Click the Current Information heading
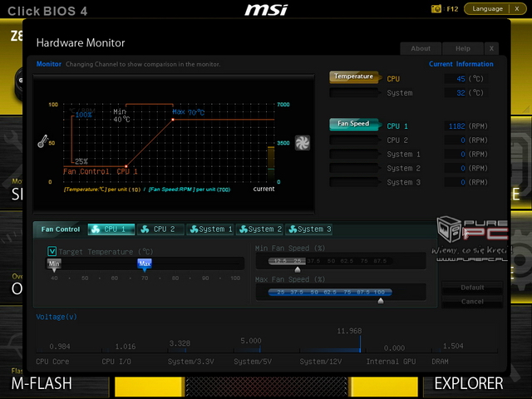 pyautogui.click(x=461, y=64)
